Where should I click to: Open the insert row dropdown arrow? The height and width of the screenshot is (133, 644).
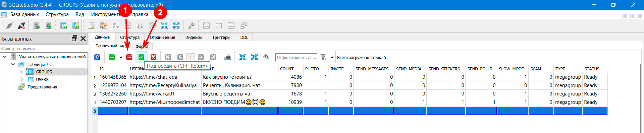[121, 57]
